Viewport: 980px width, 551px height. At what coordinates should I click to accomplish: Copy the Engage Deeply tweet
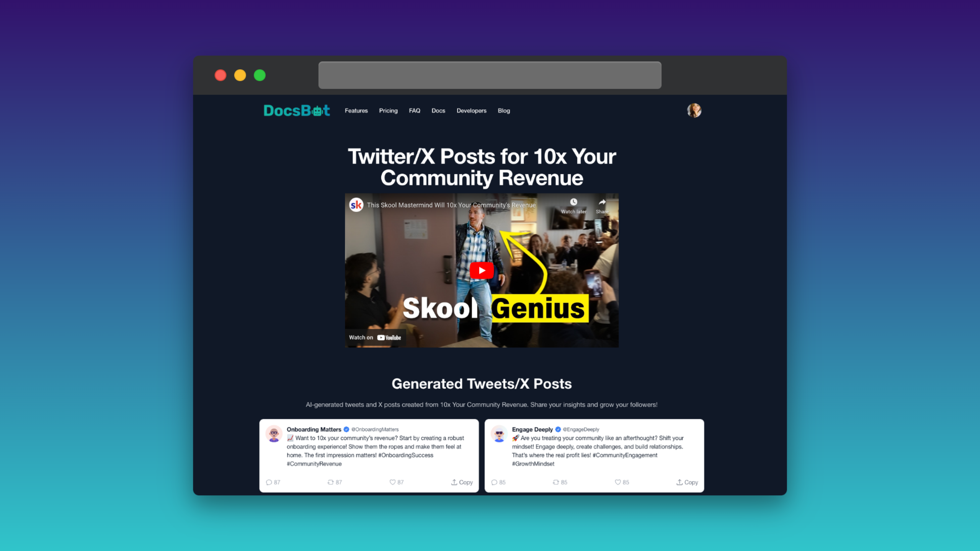[687, 482]
